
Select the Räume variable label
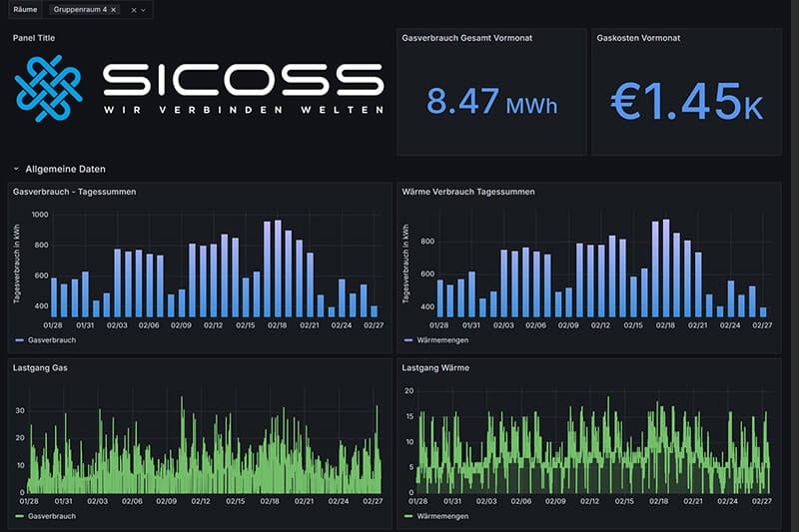(x=25, y=9)
